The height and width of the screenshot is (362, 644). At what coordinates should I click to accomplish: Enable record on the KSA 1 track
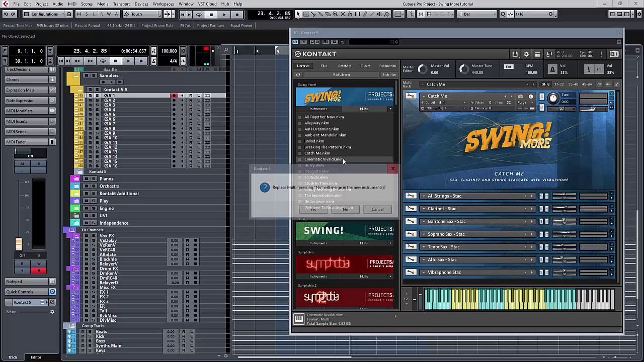point(174,96)
